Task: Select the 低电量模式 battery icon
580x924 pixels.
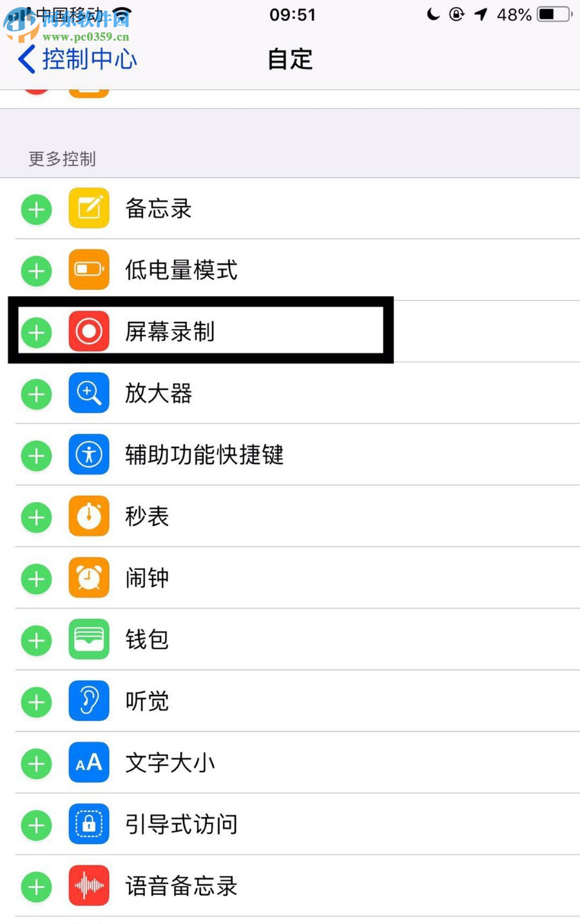Action: pyautogui.click(x=89, y=270)
